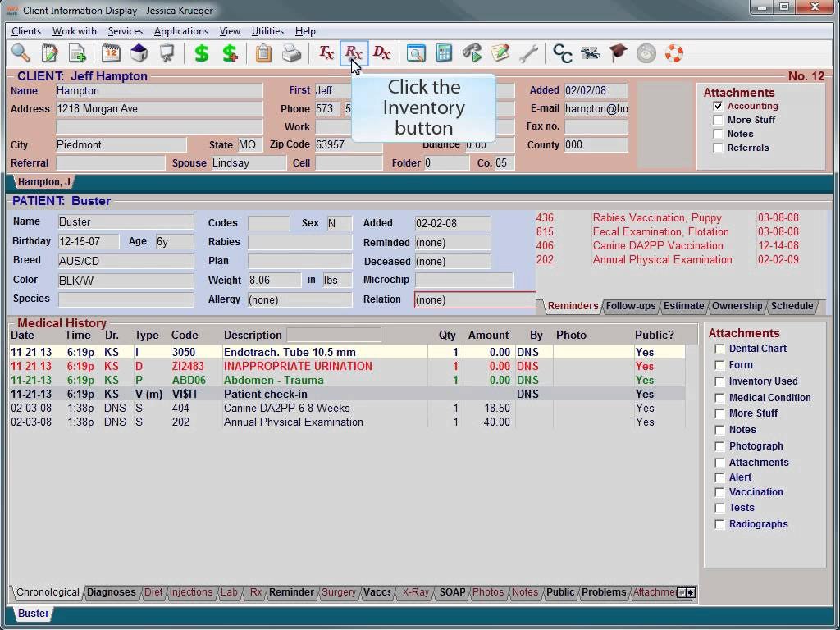The width and height of the screenshot is (840, 630).
Task: Click the tab overflow right arrow
Action: [x=690, y=592]
